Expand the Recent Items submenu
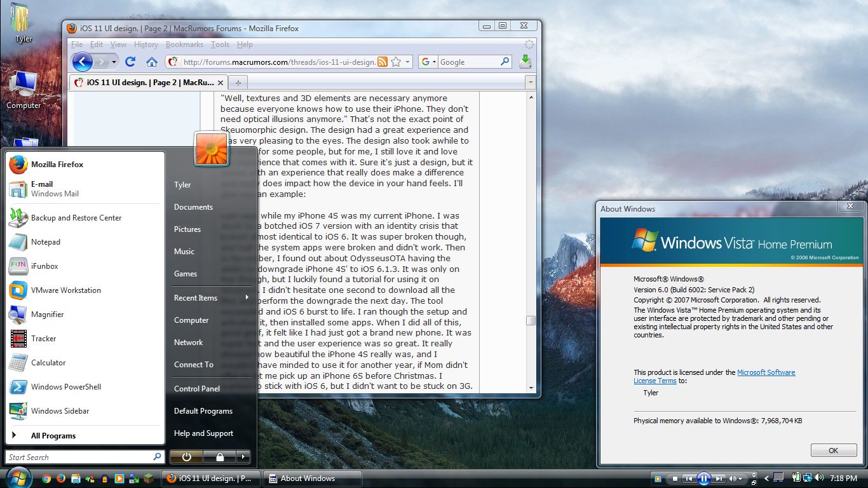Screen dimensions: 868x488 211,297
